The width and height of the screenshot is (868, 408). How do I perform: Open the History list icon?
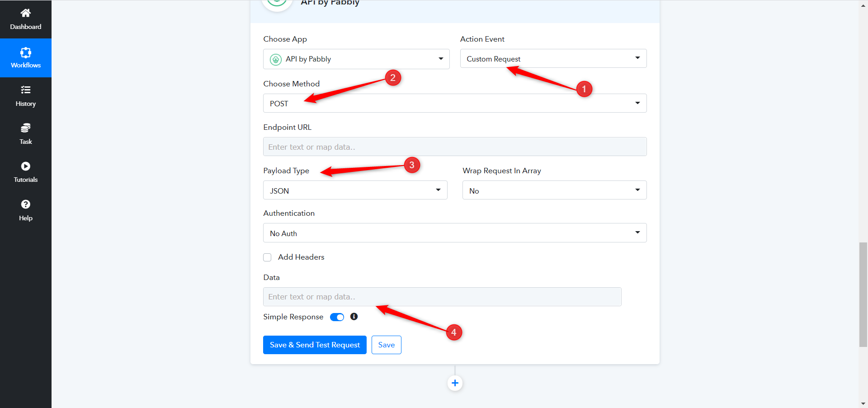click(x=26, y=90)
